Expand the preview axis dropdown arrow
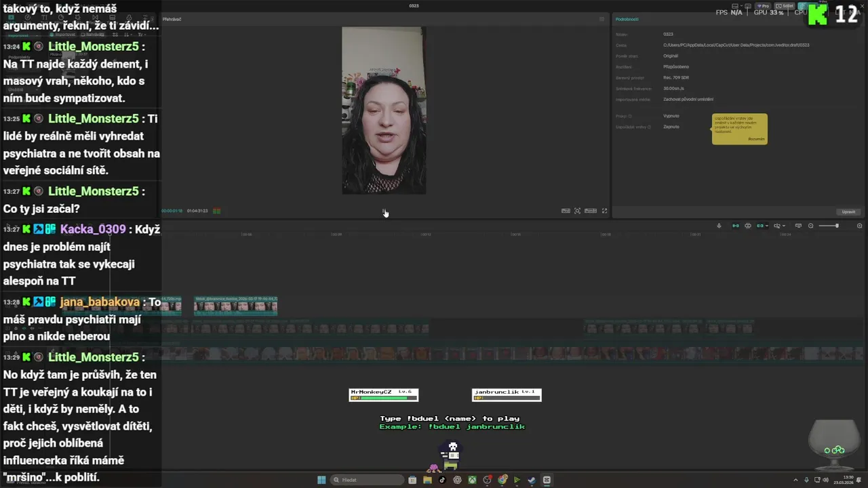Image resolution: width=868 pixels, height=488 pixels. click(x=784, y=226)
